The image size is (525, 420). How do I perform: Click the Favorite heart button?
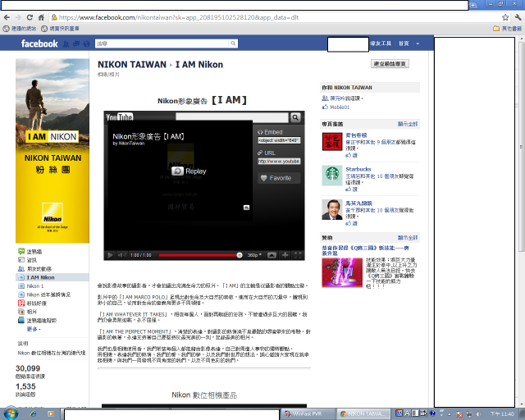(279, 178)
